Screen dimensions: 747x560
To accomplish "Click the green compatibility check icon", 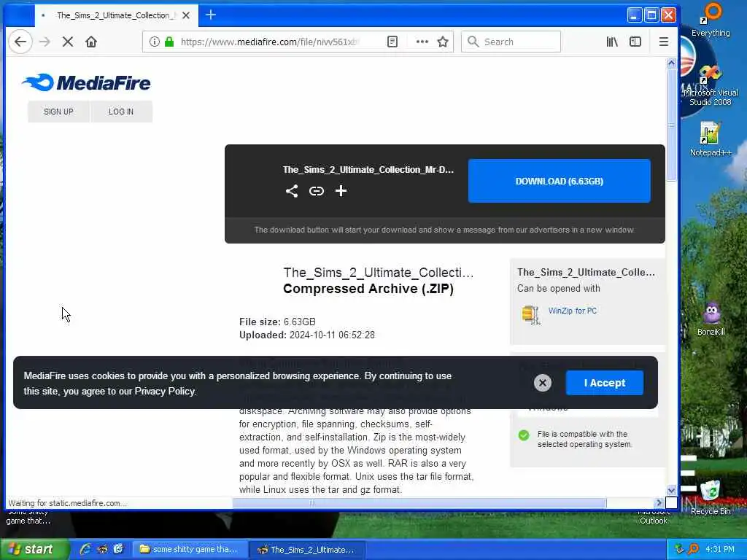I will 524,435.
